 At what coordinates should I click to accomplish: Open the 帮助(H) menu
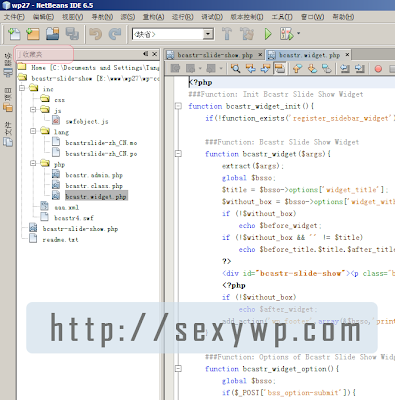pyautogui.click(x=343, y=17)
